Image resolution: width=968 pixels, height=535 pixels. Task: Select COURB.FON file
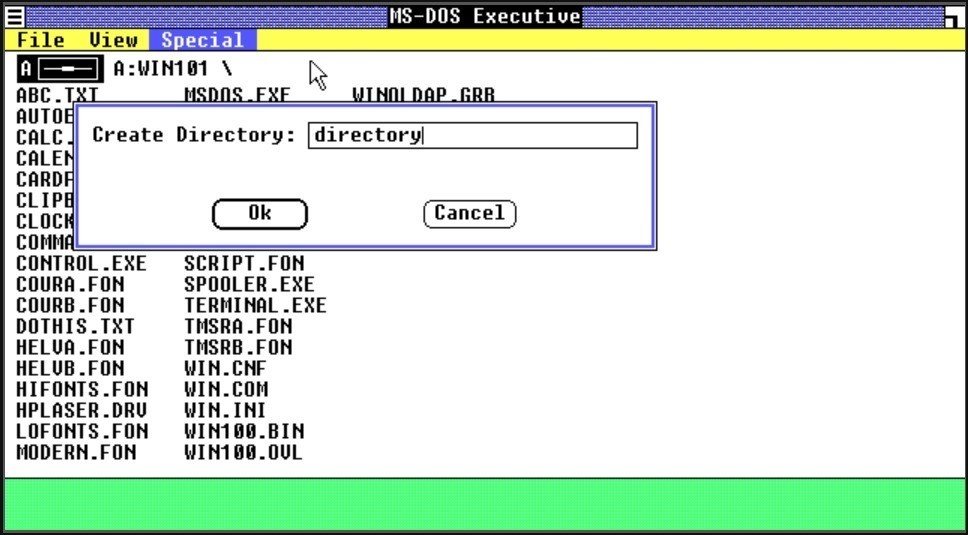70,305
